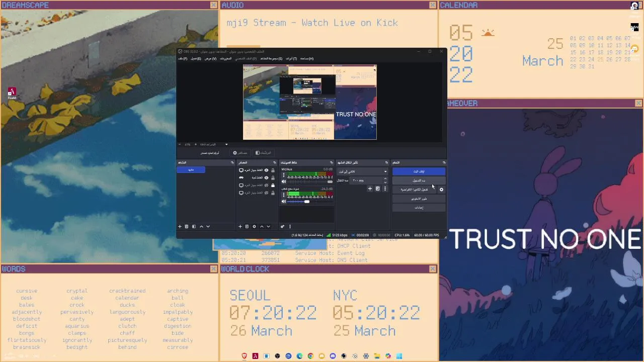Image resolution: width=644 pixels, height=362 pixels.
Task: Open the View (V) menu in OBS
Action: click(x=210, y=58)
